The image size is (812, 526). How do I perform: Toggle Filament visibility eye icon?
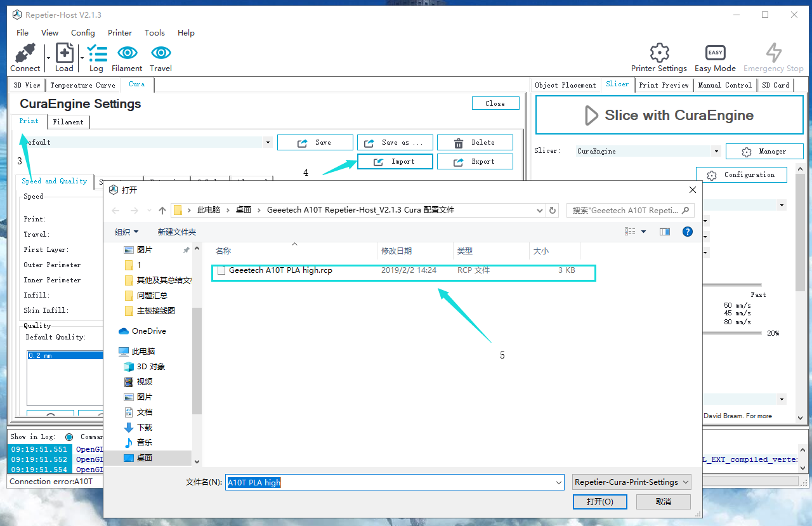(127, 53)
